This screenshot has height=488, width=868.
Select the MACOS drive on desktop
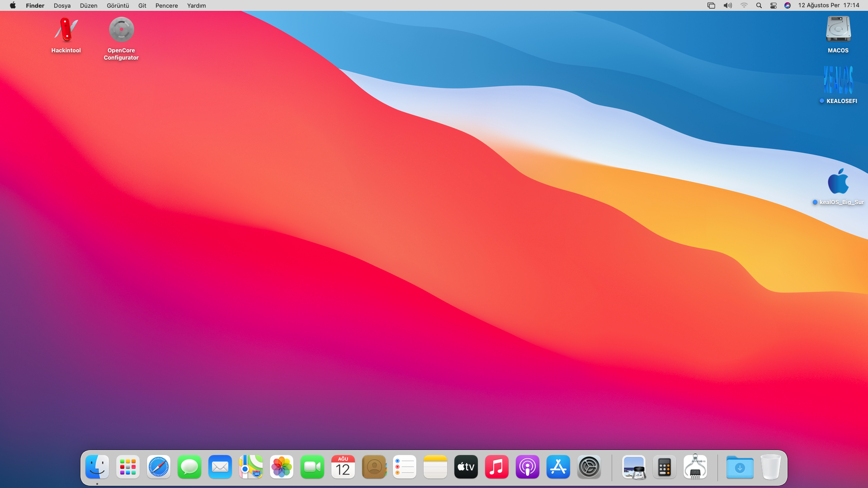(x=838, y=30)
